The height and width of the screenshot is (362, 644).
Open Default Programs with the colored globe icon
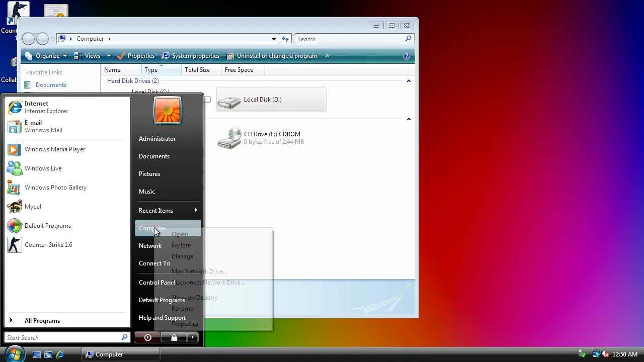click(67, 226)
